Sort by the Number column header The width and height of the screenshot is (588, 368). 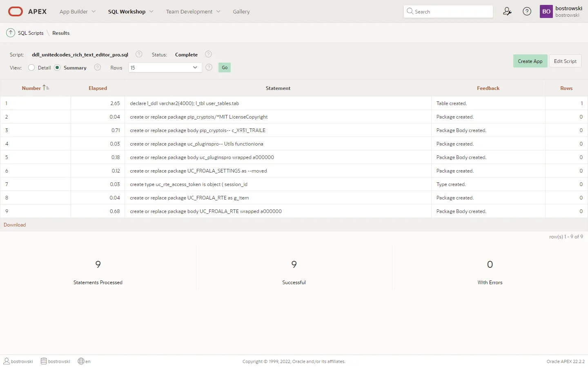tap(32, 88)
